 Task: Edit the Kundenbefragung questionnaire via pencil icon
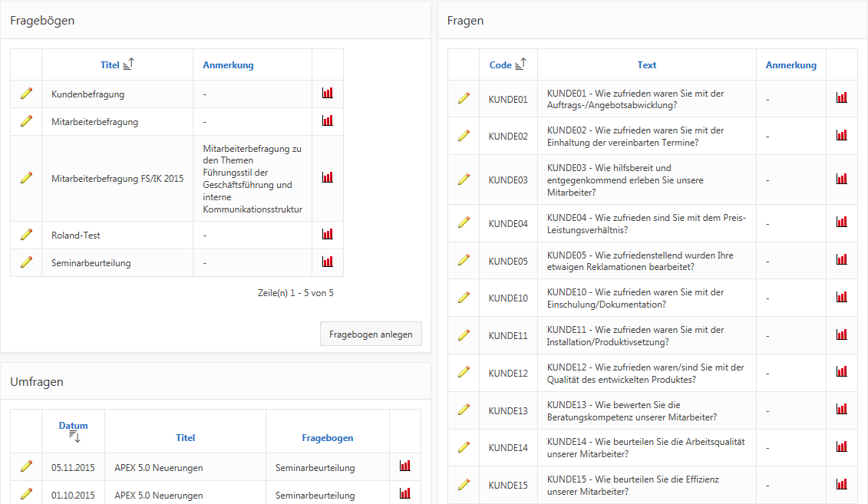click(26, 94)
